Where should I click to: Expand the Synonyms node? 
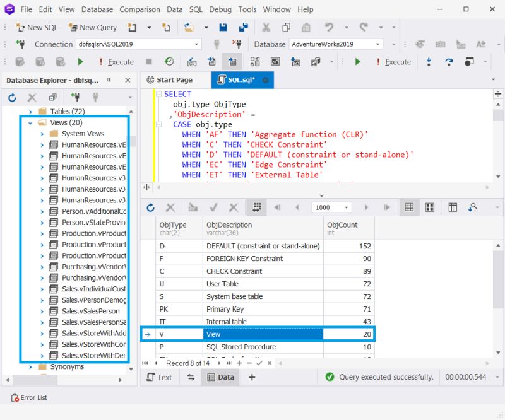coord(30,366)
